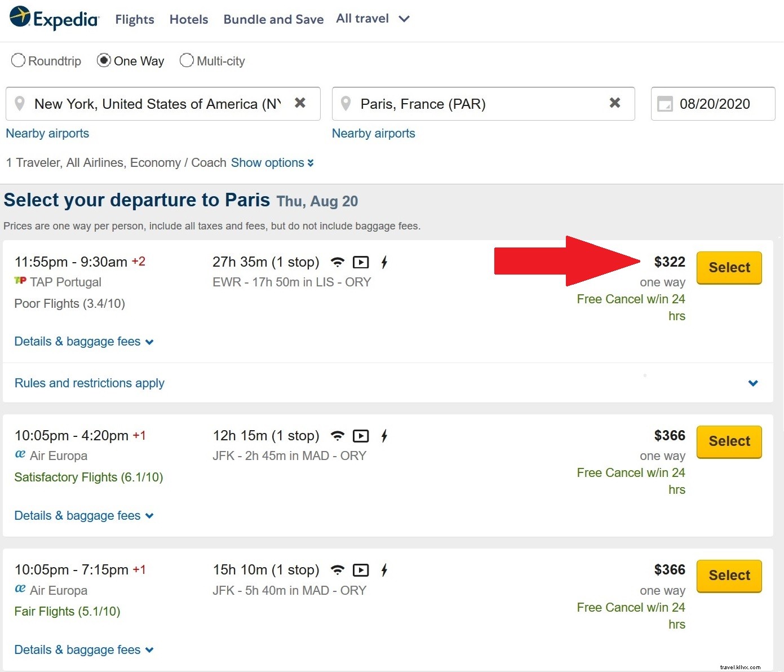Select the Roundtrip option

coord(19,60)
